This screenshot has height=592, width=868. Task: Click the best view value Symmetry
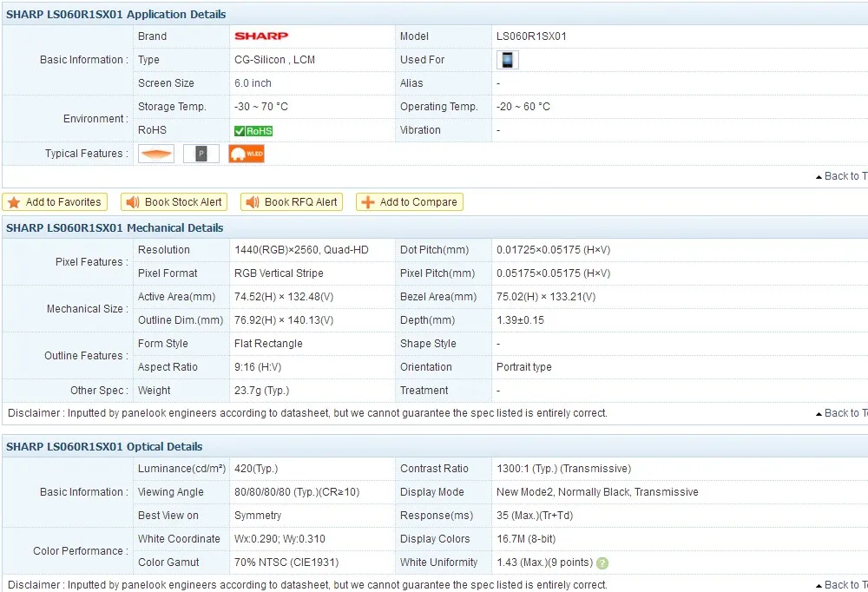pos(258,516)
